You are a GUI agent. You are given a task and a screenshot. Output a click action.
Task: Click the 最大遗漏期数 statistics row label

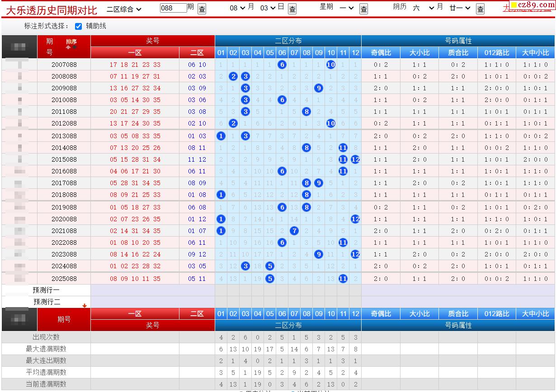[x=46, y=349]
